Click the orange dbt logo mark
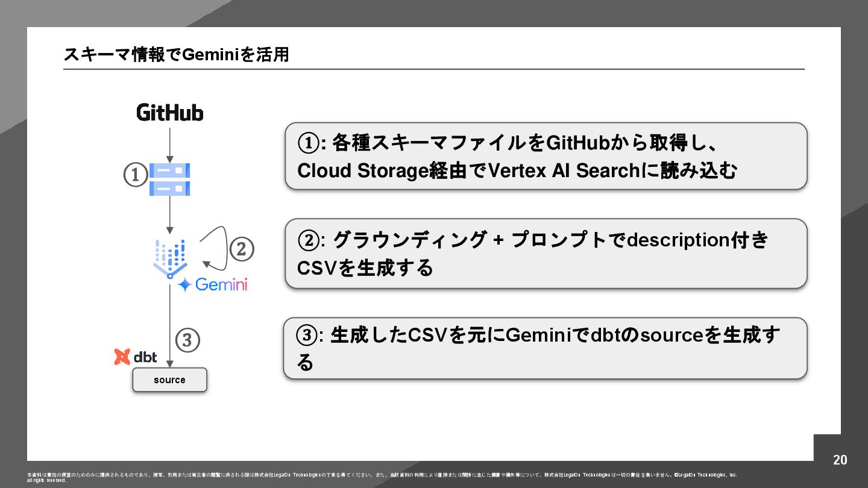 (122, 357)
